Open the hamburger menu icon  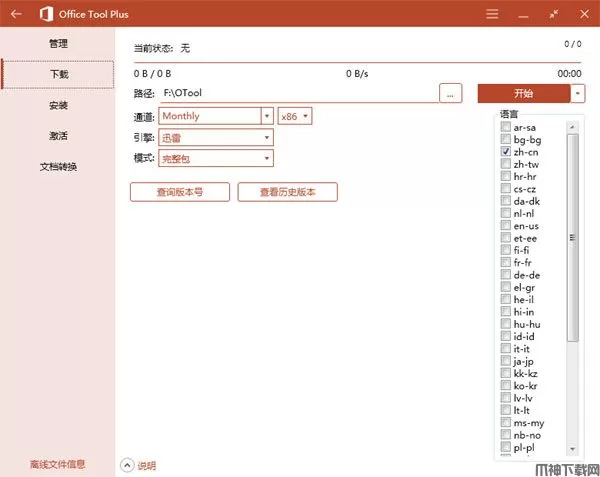[x=492, y=14]
